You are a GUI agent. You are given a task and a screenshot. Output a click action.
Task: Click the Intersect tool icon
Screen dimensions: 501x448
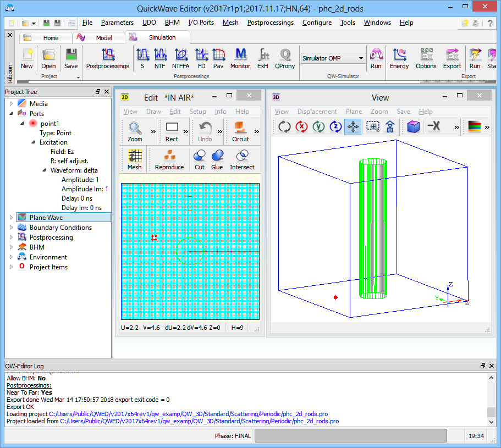click(242, 159)
